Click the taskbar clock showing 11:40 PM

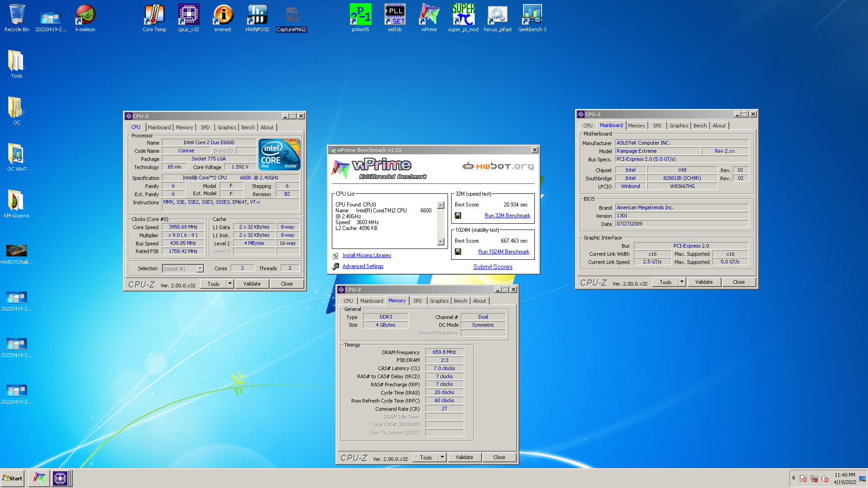pyautogui.click(x=845, y=478)
